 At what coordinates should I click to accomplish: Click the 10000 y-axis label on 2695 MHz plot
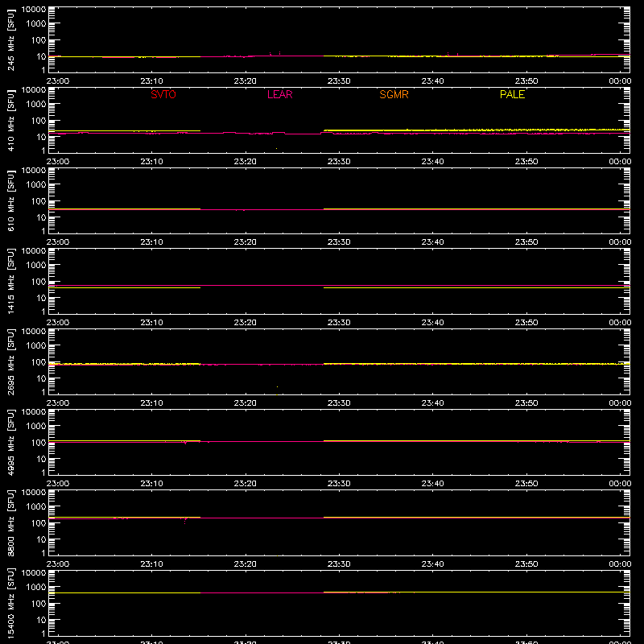(x=34, y=332)
